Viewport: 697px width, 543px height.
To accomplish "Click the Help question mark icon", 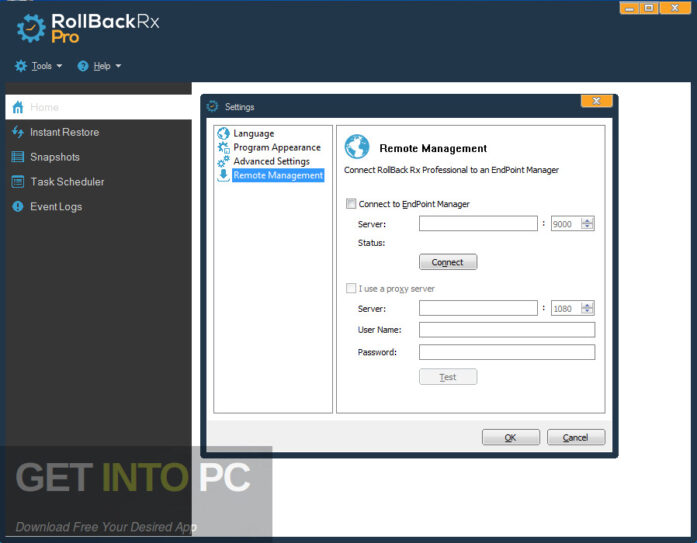I will (x=83, y=66).
